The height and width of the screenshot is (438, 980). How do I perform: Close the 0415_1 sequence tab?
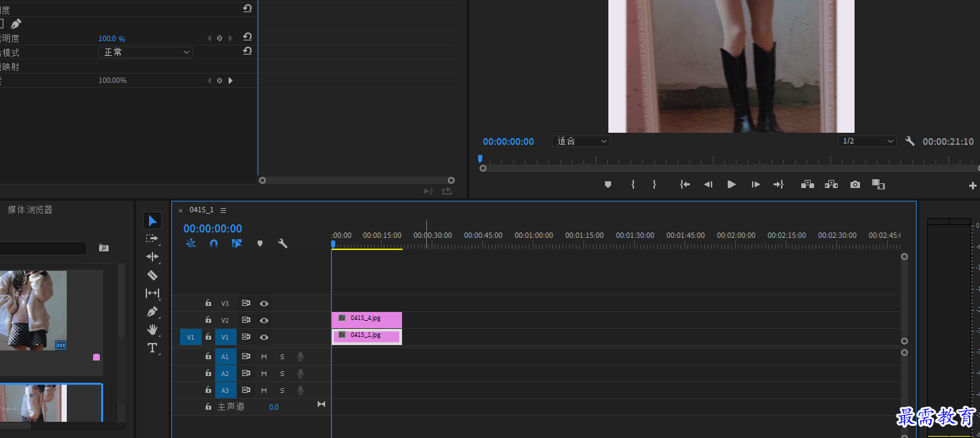pyautogui.click(x=180, y=210)
